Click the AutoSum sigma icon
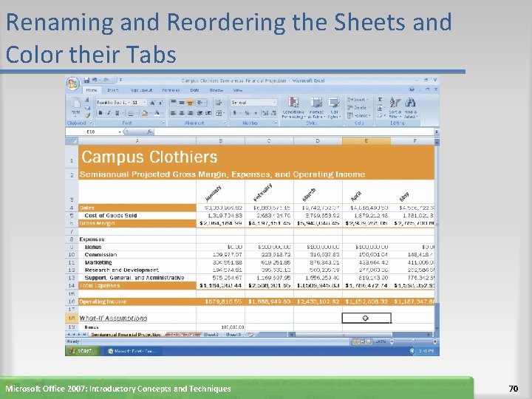Viewport: 532px width, 399px height. pyautogui.click(x=380, y=100)
